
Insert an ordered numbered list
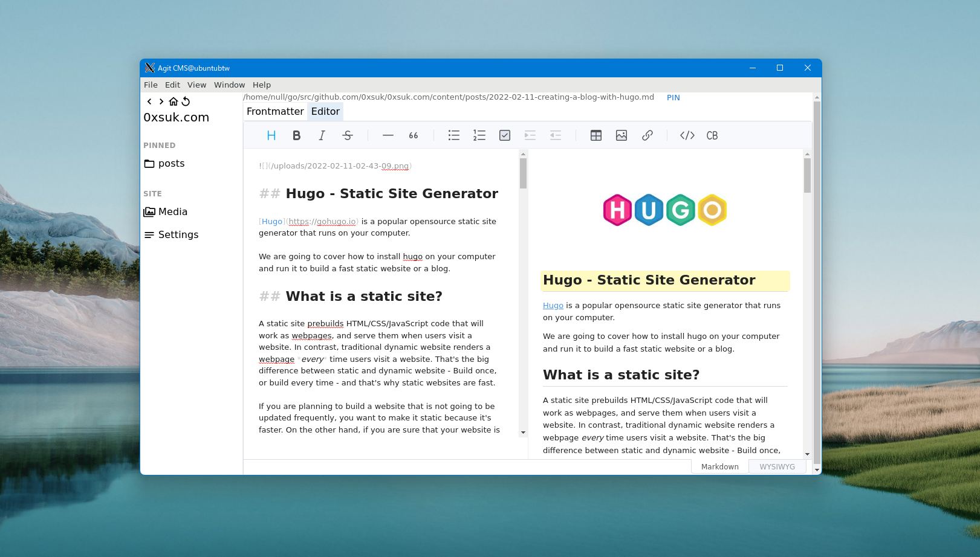click(479, 135)
